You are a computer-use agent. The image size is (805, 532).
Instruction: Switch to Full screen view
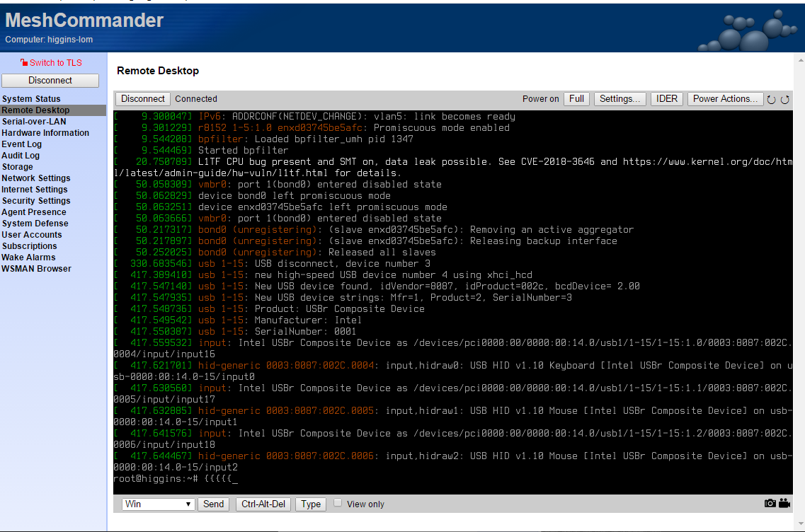[x=576, y=98]
